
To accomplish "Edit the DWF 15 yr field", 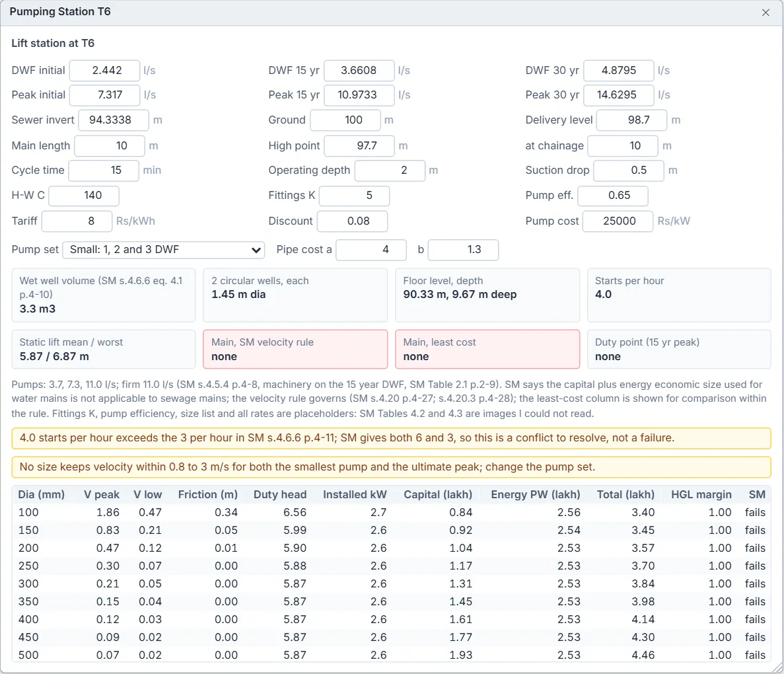I will tap(359, 71).
